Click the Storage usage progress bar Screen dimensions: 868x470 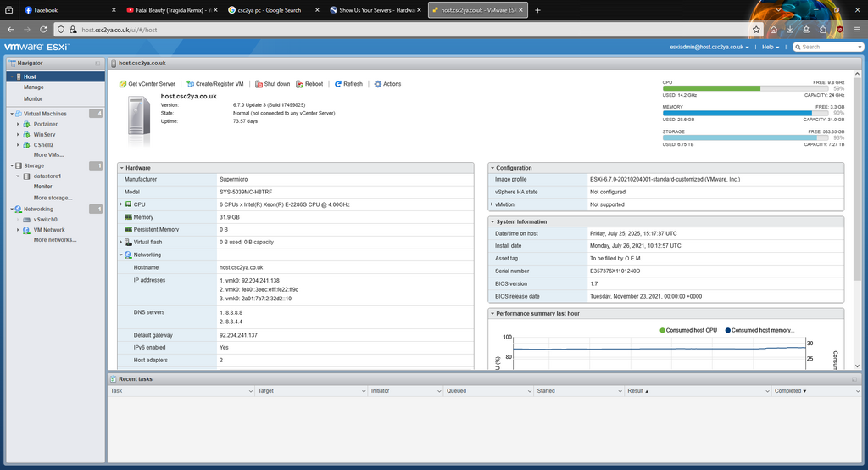point(745,138)
